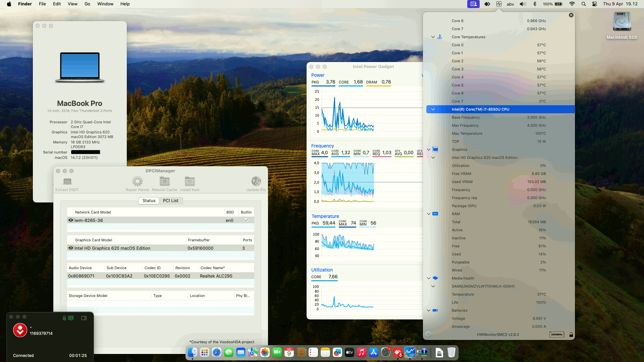Launch Safari from the Dock
This screenshot has width=644, height=362.
[217, 352]
